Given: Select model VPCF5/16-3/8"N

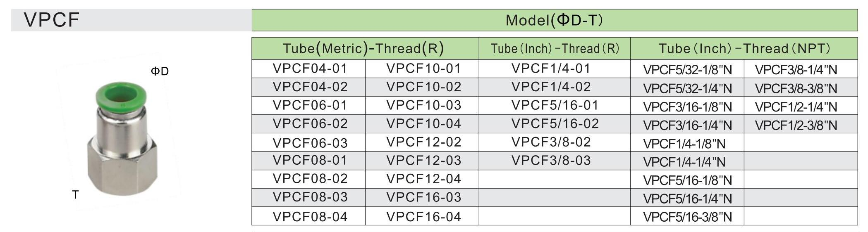Looking at the screenshot, I should [687, 217].
